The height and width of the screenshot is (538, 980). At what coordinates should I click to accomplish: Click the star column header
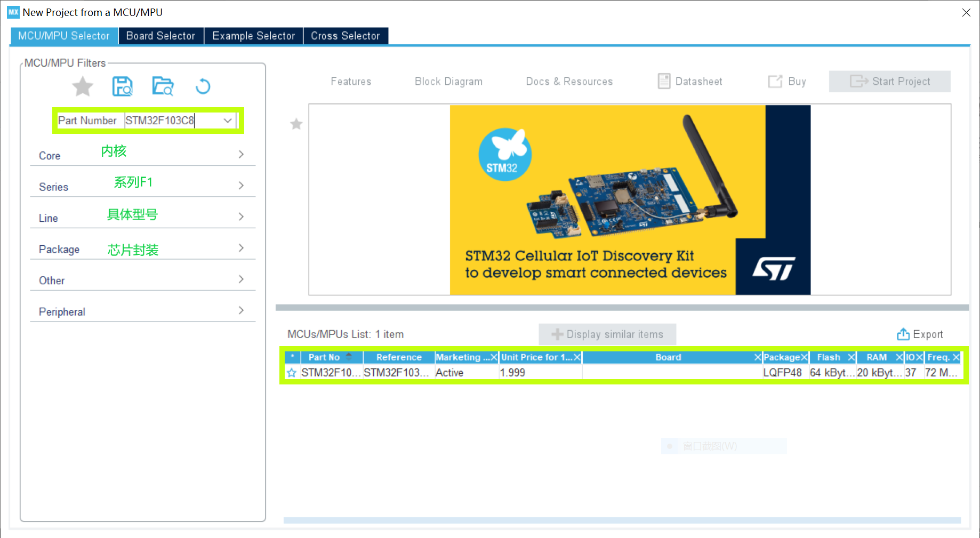point(292,357)
